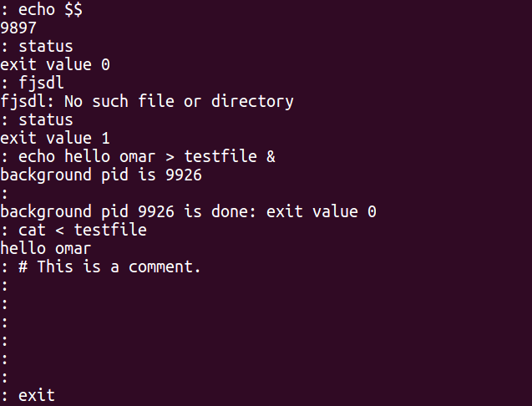Screen dimensions: 532x406
Task: Click the word 'directory' in error message
Action: [252, 102]
